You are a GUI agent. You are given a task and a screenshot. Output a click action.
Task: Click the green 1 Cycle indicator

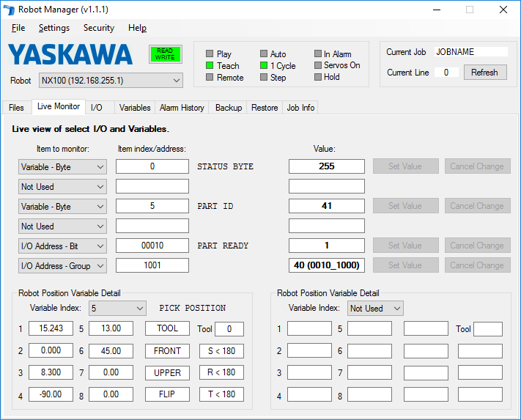[x=264, y=66]
